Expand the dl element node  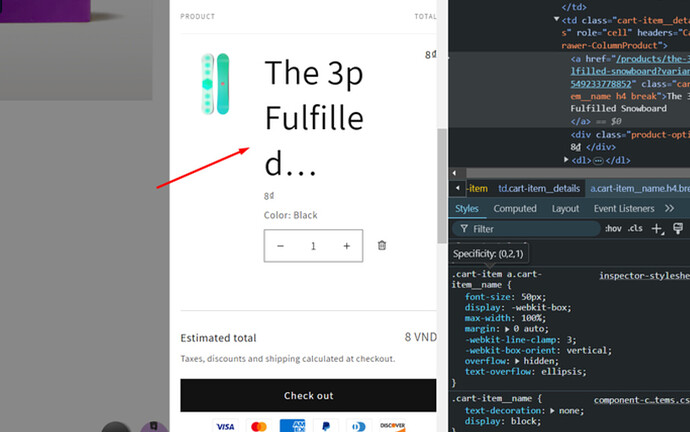pyautogui.click(x=566, y=160)
